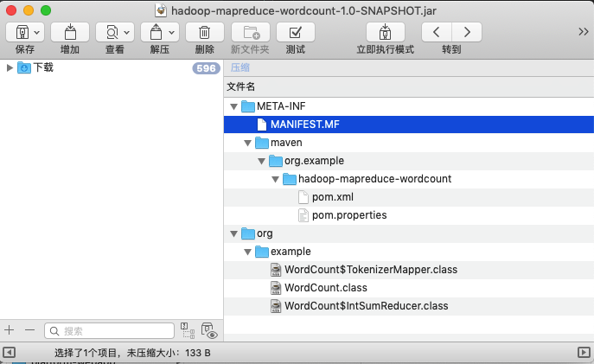Click the Delete trash toolbar icon
The image size is (594, 364).
(x=205, y=33)
